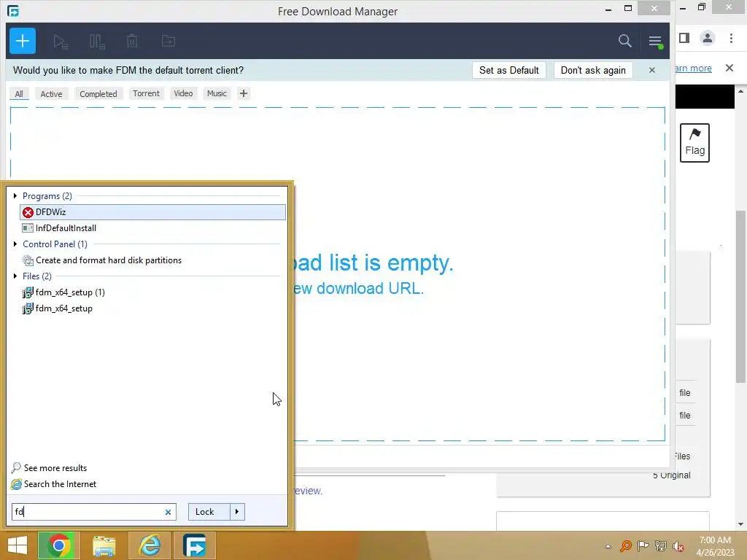Click the move to folder toolbar icon

(169, 41)
